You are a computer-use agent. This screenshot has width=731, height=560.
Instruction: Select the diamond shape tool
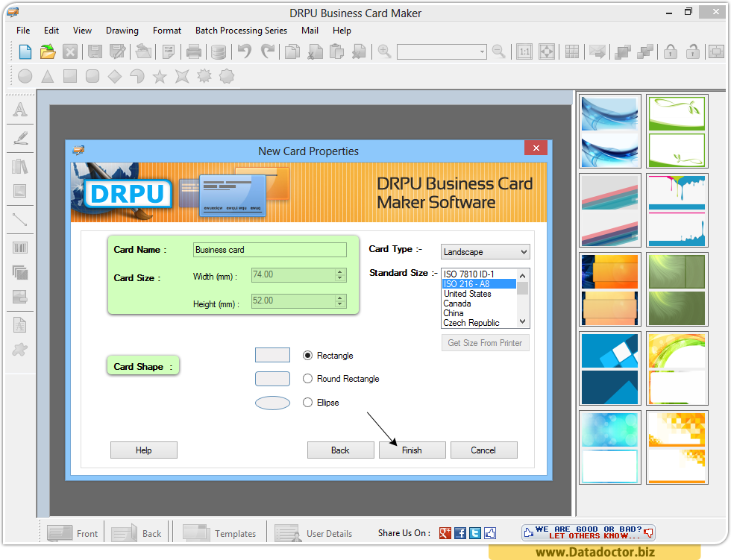[115, 76]
